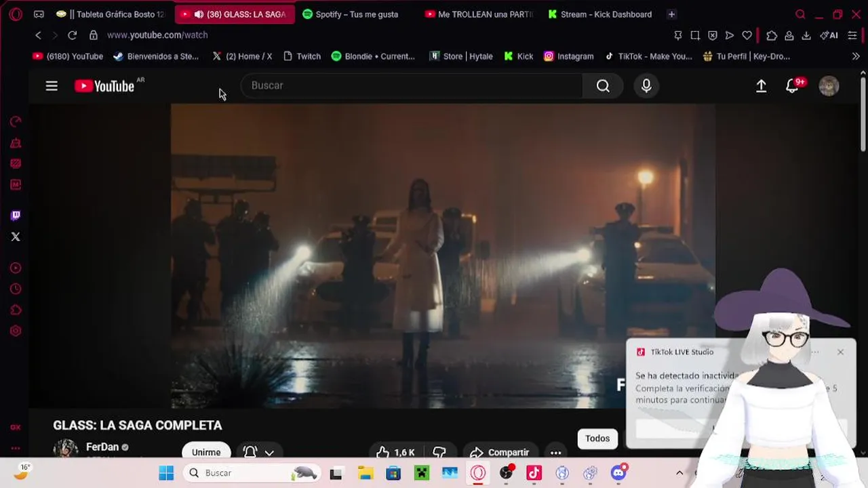Viewport: 868px width, 488px height.
Task: Open the AI assistant toolbar button
Action: click(829, 35)
